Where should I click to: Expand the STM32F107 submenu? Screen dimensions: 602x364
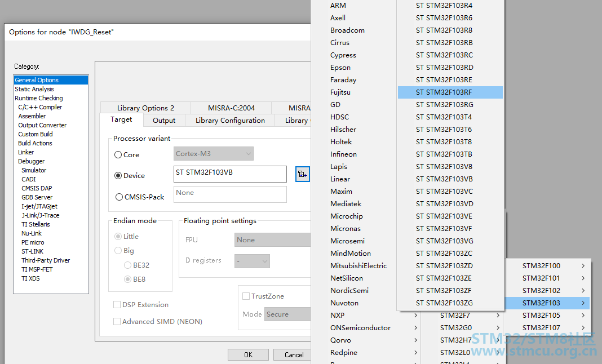tap(548, 327)
